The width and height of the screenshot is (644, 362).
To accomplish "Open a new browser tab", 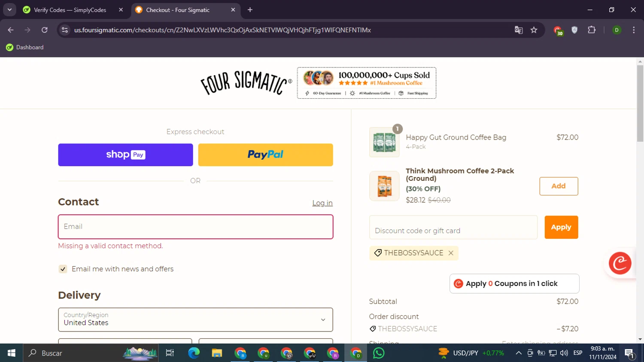I will (x=250, y=10).
